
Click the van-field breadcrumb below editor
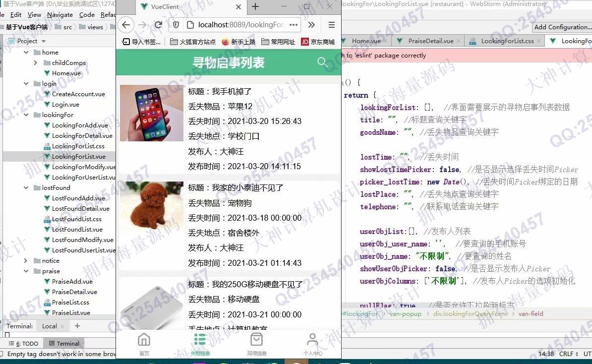pos(531,314)
